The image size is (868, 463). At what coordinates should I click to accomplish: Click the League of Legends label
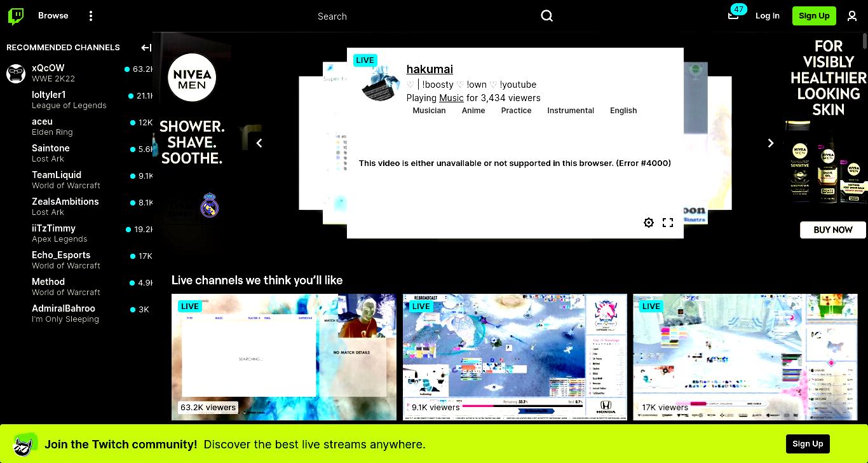coord(69,106)
